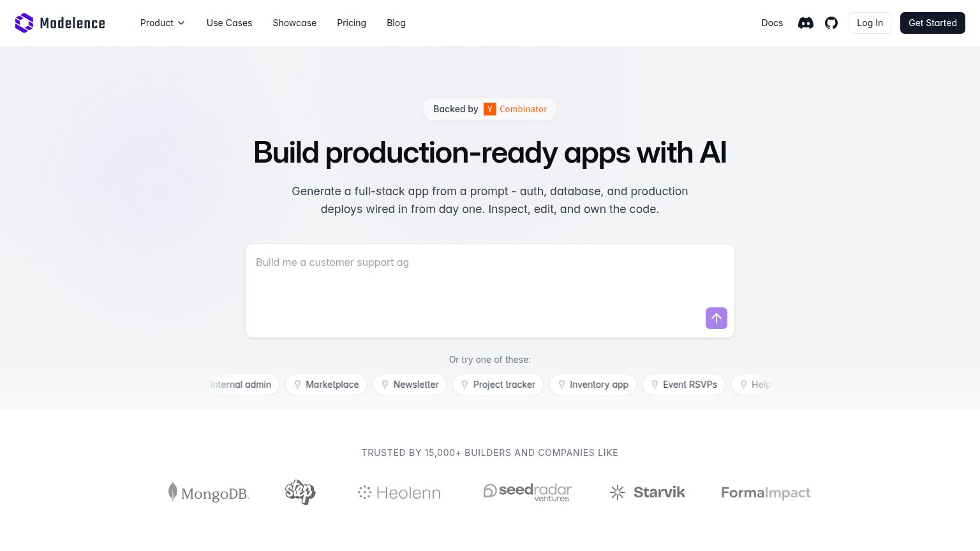980x551 pixels.
Task: Click the Log In button
Action: 870,23
